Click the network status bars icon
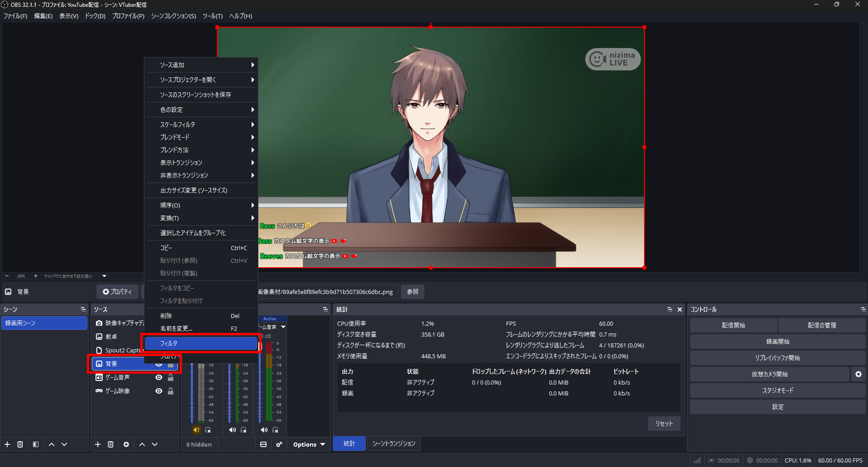 697,460
